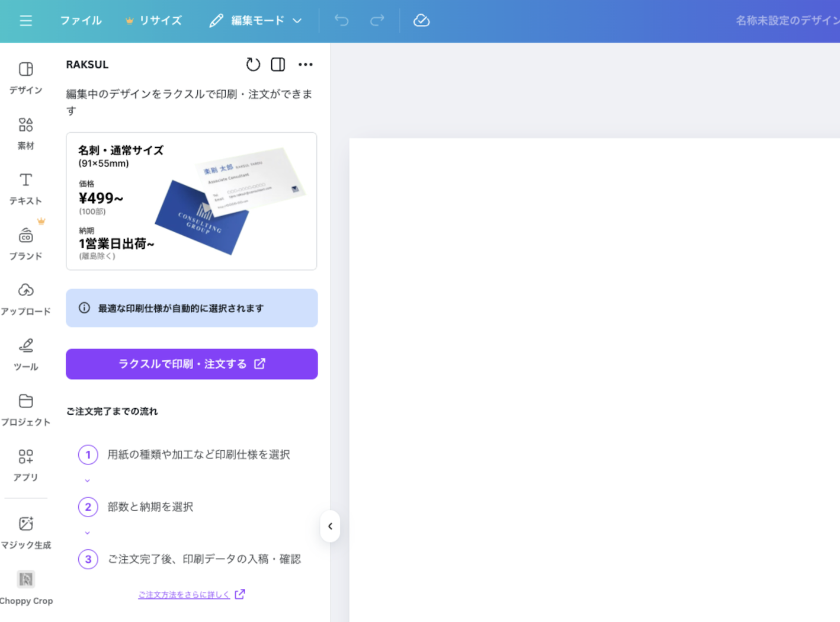Expand the 編集モード dropdown
840x622 pixels.
click(x=256, y=21)
